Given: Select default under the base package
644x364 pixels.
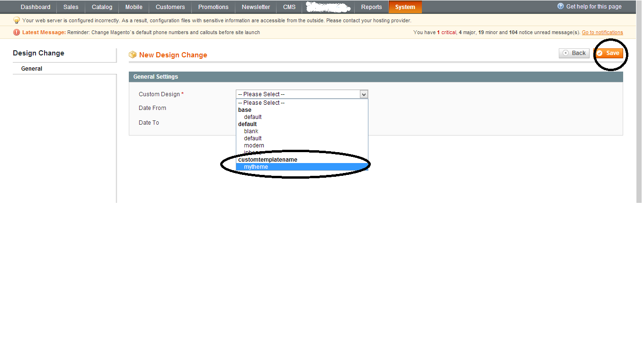Looking at the screenshot, I should pos(252,117).
